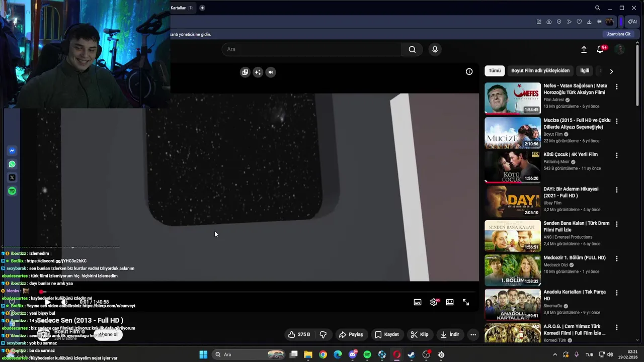This screenshot has width=644, height=362.
Task: Switch to theater mode
Action: pos(450,302)
